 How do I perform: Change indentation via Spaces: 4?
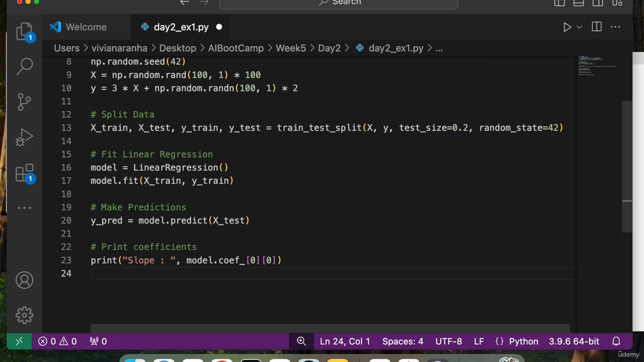coord(403,341)
